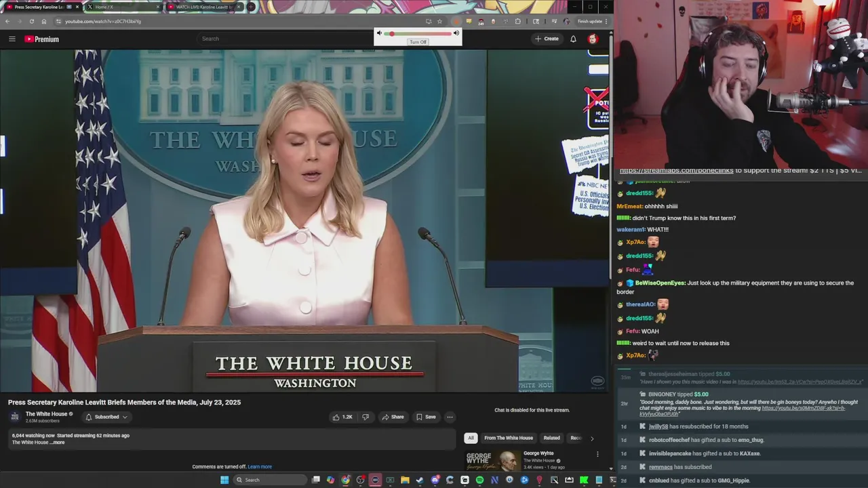
Task: Open The White House channel avatar
Action: click(15, 417)
